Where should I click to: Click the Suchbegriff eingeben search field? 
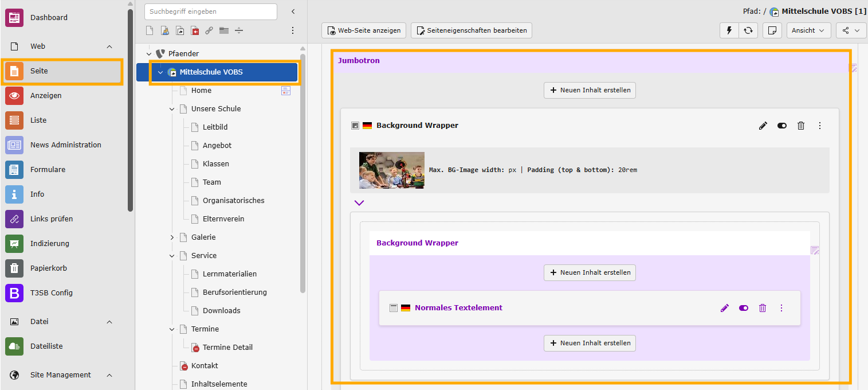tap(210, 11)
